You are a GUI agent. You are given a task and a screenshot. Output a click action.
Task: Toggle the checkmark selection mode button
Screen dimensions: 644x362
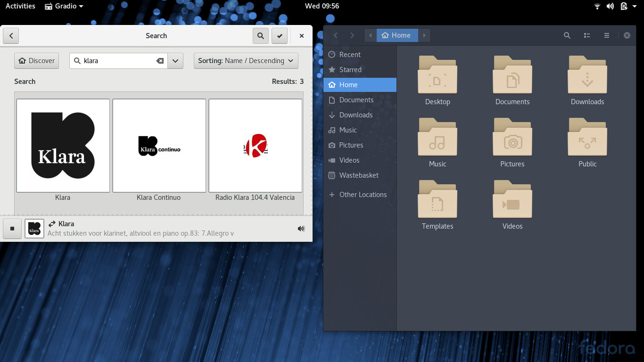click(x=280, y=36)
